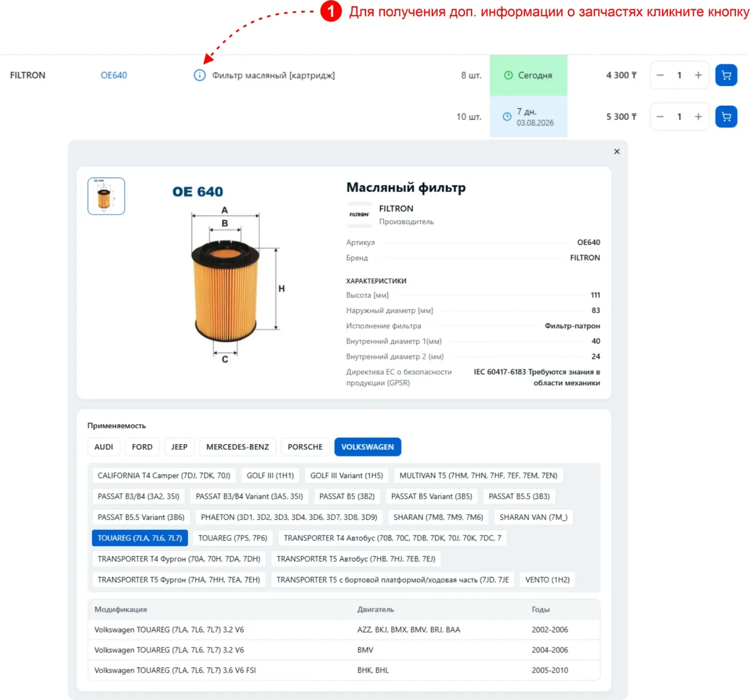
Task: Choose GOLF III Variant (1H5) model
Action: (346, 475)
